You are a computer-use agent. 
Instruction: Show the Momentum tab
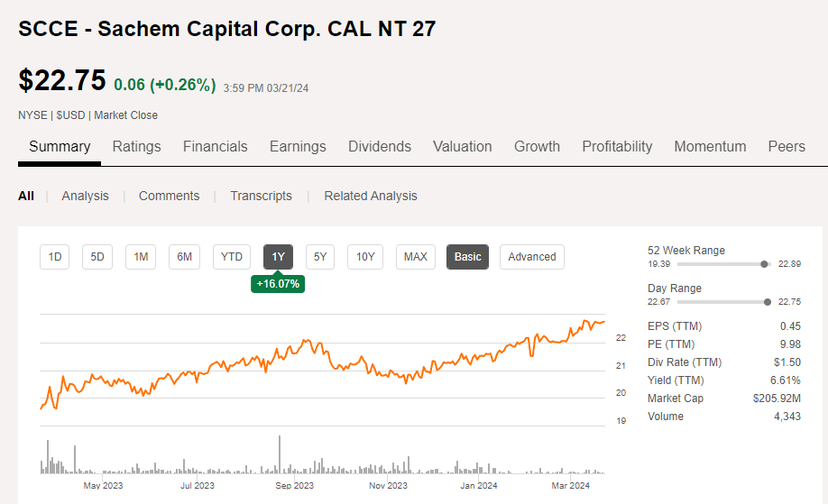point(710,146)
